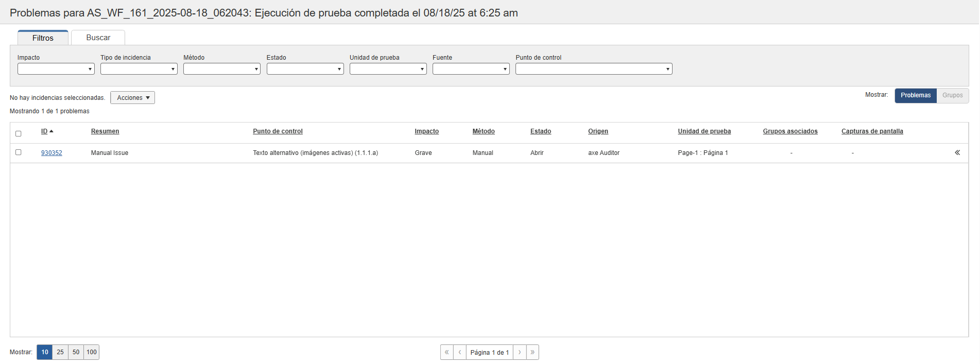Expand the Punto de control filter
Screen dimensions: 980x364
coord(593,69)
